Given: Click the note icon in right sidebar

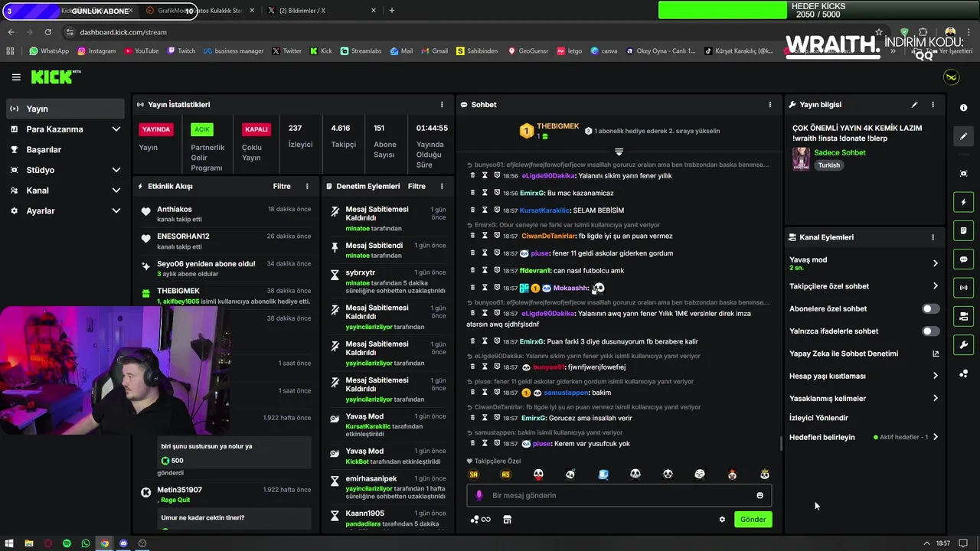Looking at the screenshot, I should pyautogui.click(x=963, y=230).
